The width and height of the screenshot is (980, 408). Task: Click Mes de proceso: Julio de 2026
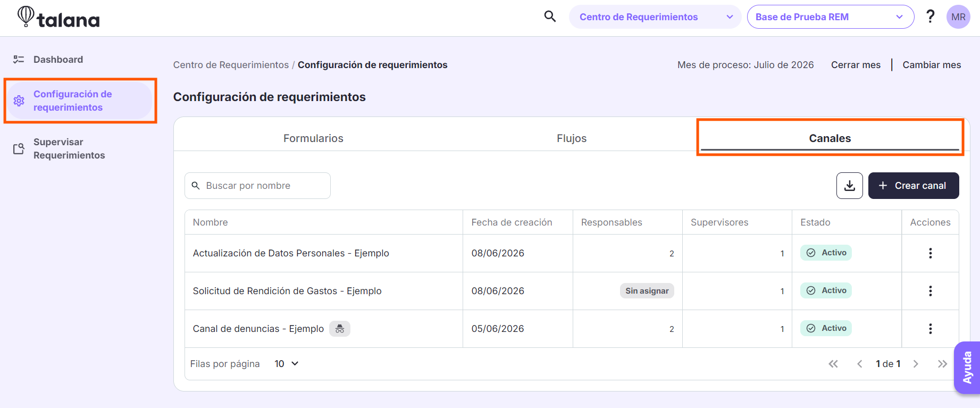pos(746,65)
